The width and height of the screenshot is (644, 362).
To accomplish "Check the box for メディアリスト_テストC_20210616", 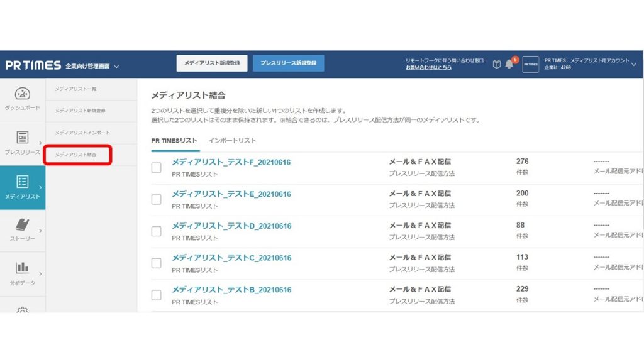I will (x=156, y=263).
